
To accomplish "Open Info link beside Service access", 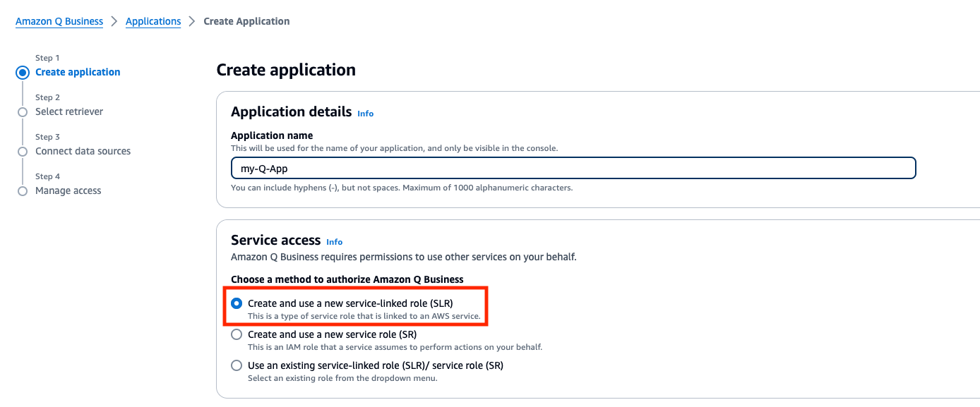I will [x=334, y=242].
